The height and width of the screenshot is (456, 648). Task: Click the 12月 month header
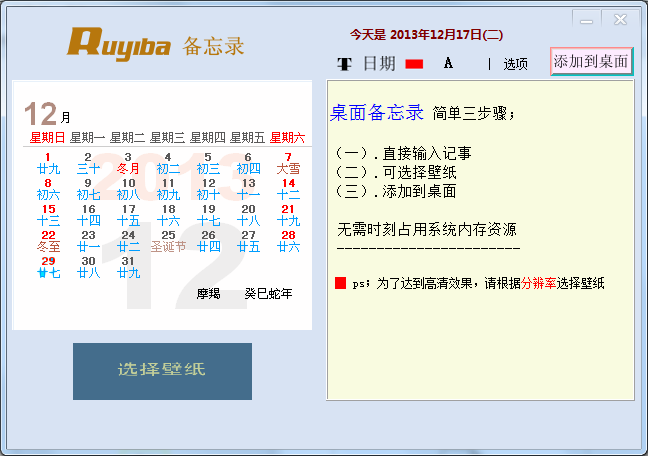(47, 114)
